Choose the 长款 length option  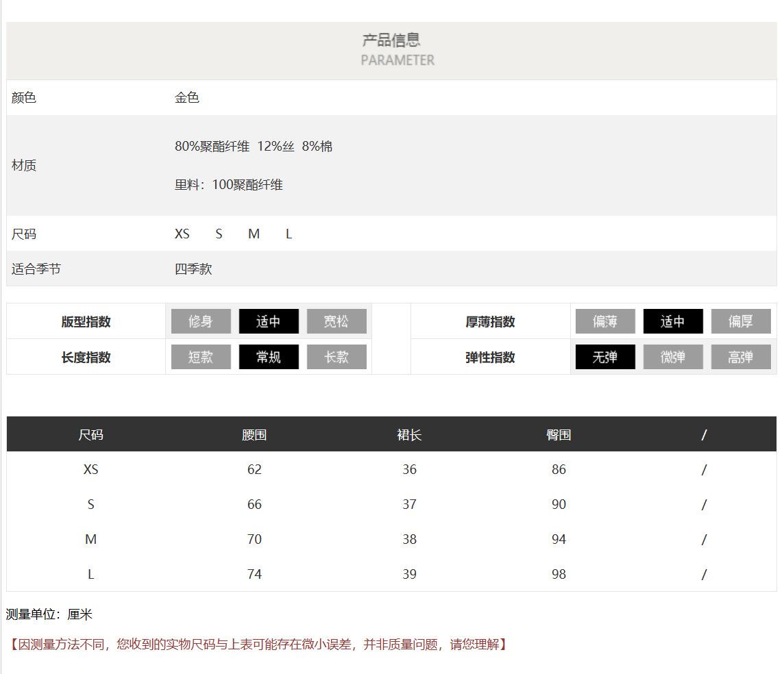click(x=336, y=357)
